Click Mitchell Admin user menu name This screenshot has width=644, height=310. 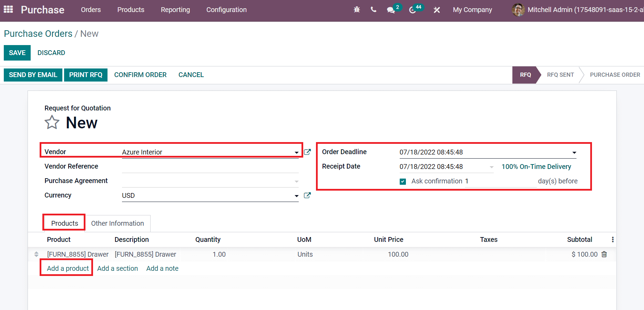[x=585, y=10]
